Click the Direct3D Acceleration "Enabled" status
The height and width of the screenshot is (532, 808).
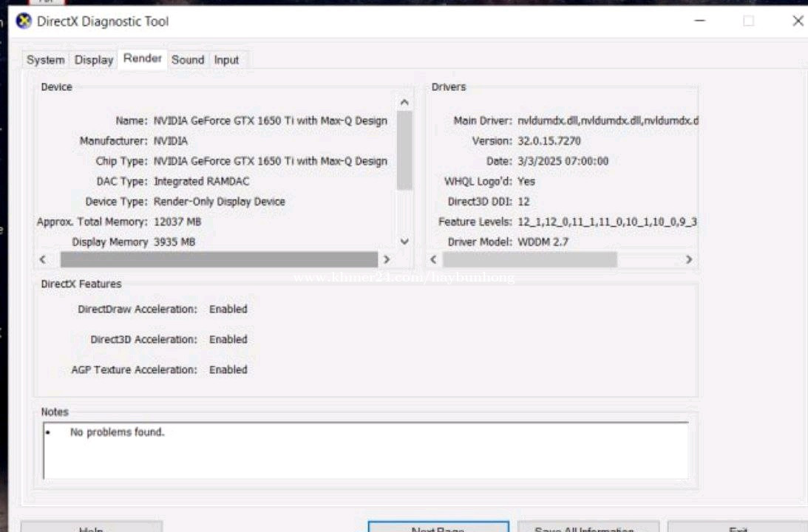228,339
